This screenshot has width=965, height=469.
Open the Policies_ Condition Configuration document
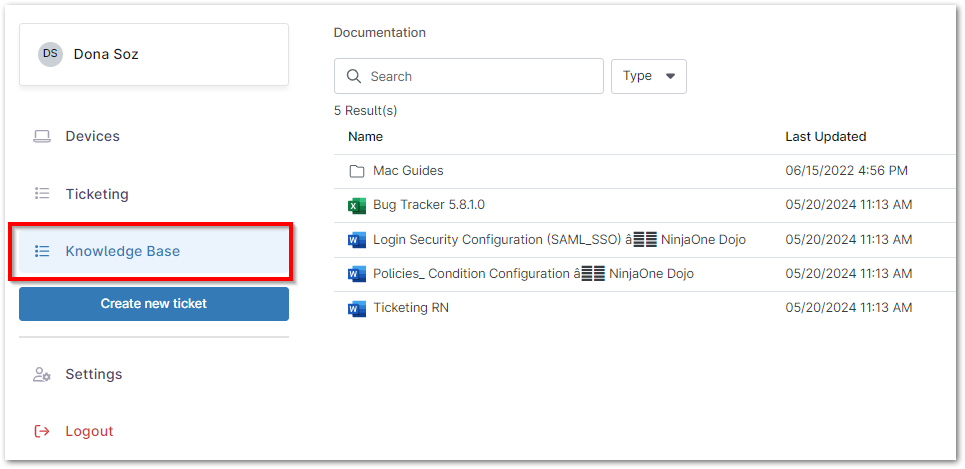(x=533, y=274)
